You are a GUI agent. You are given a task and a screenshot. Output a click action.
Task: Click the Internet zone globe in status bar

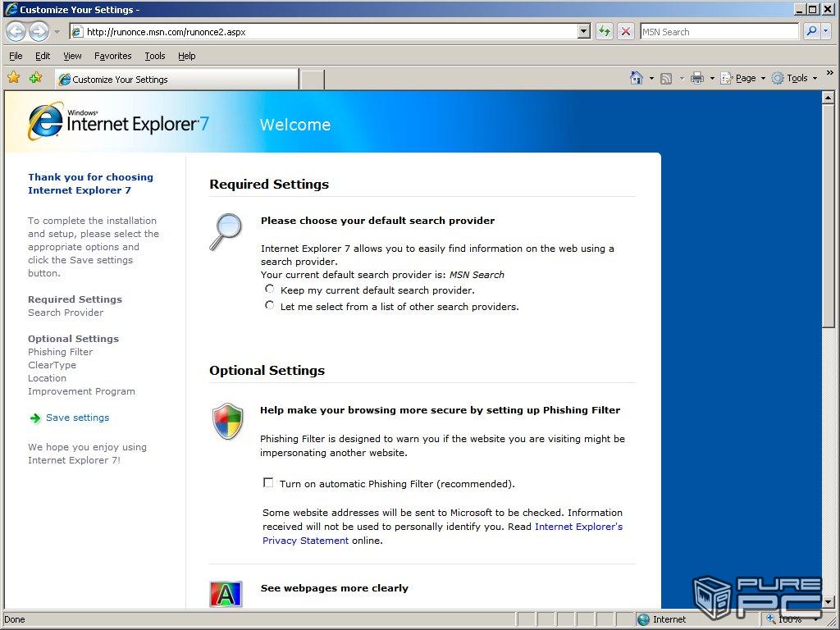tap(643, 619)
